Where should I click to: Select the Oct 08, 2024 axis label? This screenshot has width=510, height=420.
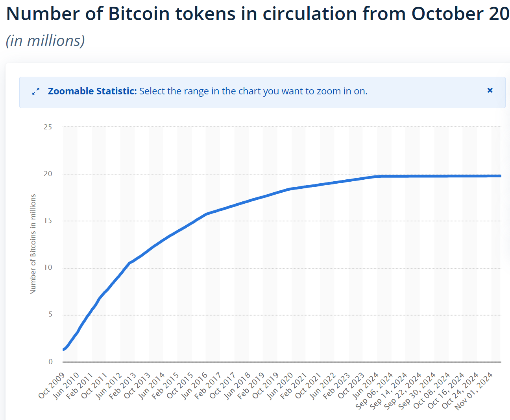pyautogui.click(x=432, y=391)
